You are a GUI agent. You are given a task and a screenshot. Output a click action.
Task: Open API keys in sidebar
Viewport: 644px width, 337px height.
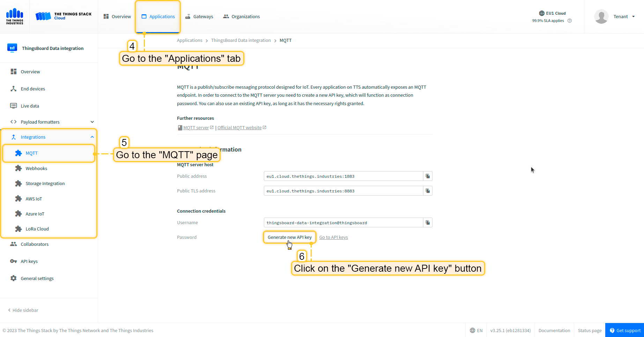29,261
